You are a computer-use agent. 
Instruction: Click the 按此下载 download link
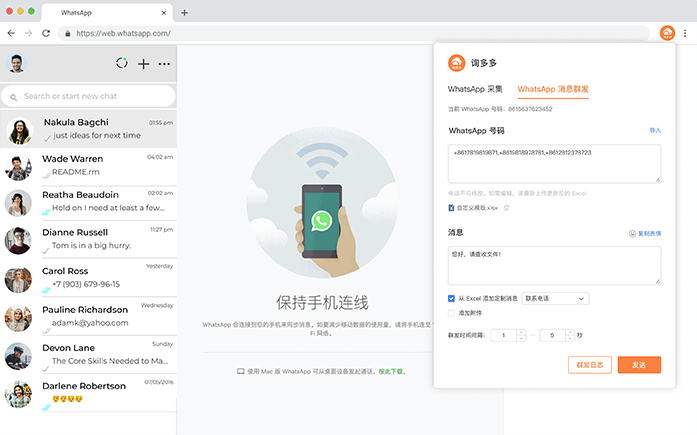point(391,371)
